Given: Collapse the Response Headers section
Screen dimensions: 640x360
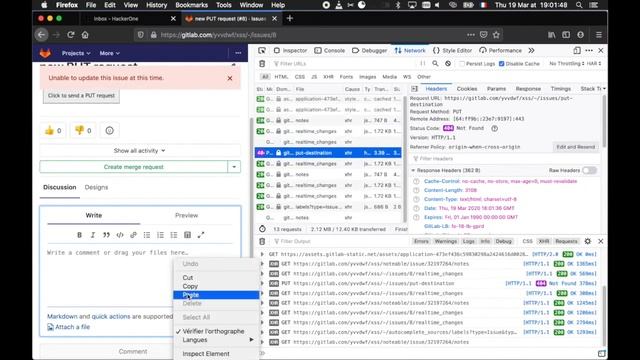Looking at the screenshot, I should (413, 170).
